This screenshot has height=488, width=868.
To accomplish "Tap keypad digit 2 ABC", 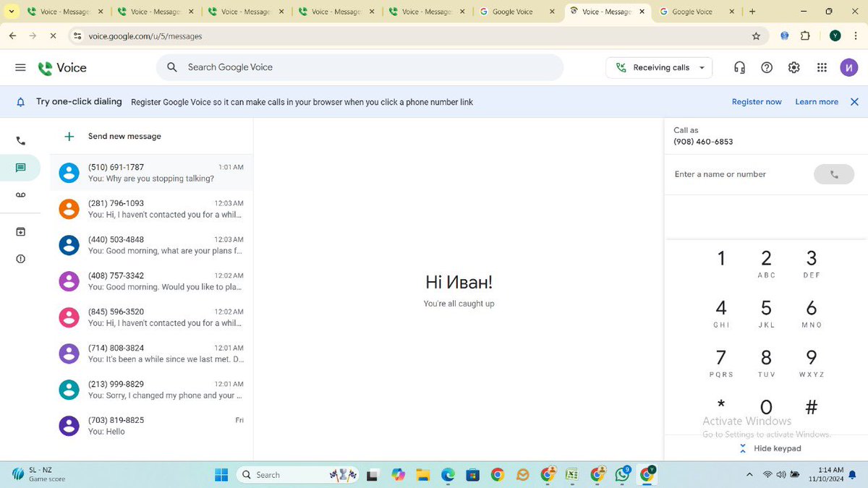I will click(x=767, y=263).
